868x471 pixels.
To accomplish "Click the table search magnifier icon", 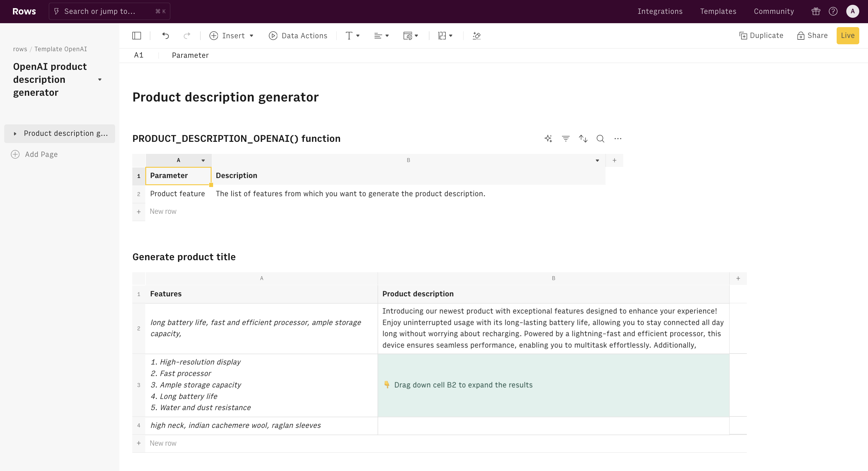I will tap(600, 139).
